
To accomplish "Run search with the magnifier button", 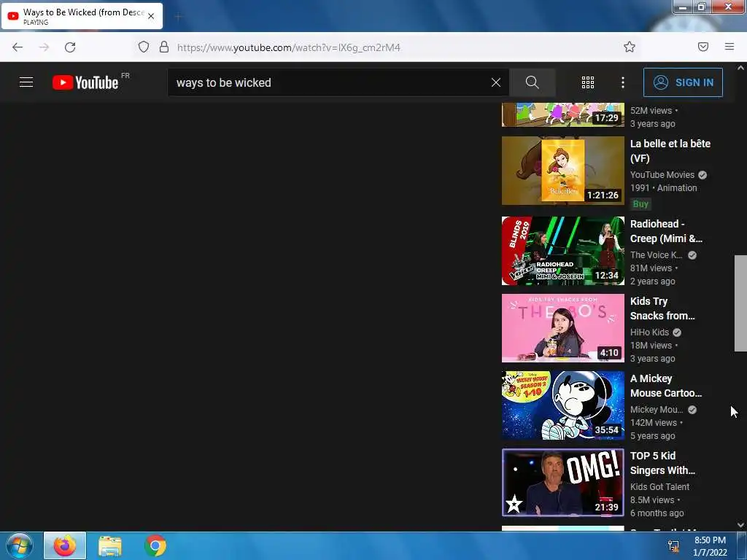I will 532,82.
